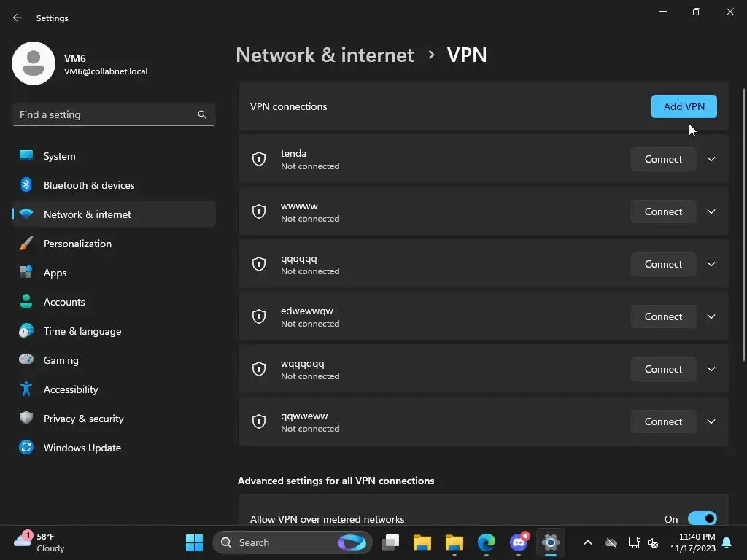Expand the qqqqqq VPN connection options
The height and width of the screenshot is (560, 747).
point(711,264)
